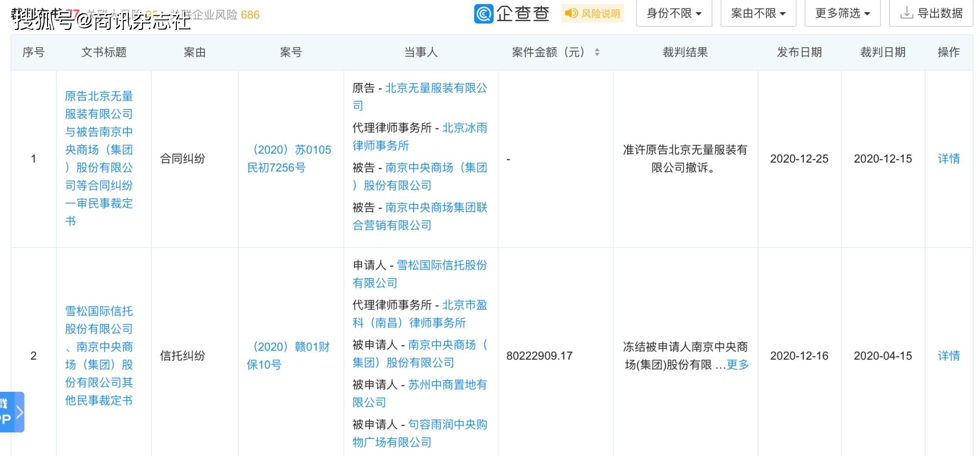Click the 案由 column header

coord(195,52)
